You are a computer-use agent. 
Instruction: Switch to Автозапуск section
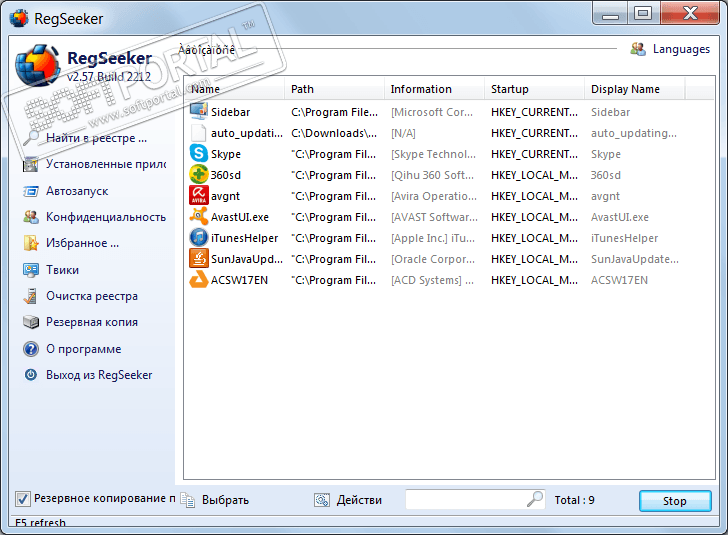pos(77,191)
